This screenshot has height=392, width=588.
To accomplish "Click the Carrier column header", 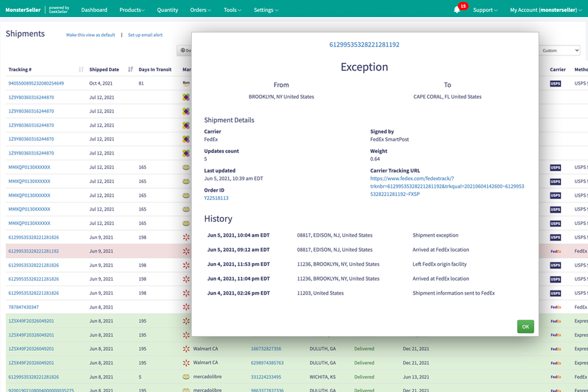I will [x=557, y=69].
